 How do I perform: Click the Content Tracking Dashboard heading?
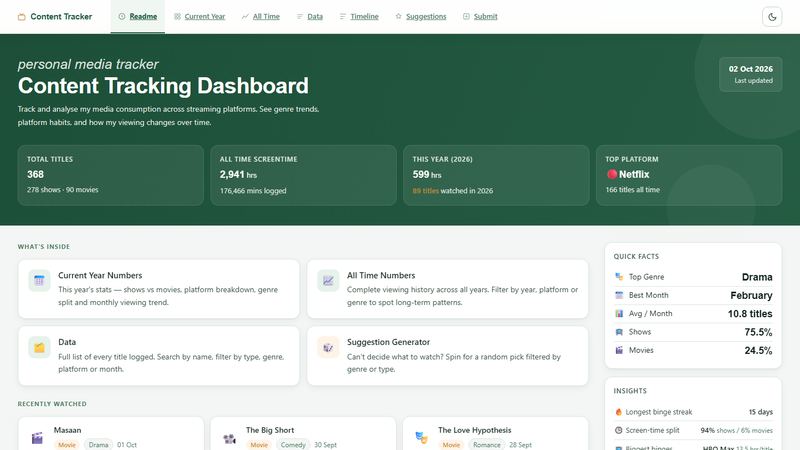(163, 86)
